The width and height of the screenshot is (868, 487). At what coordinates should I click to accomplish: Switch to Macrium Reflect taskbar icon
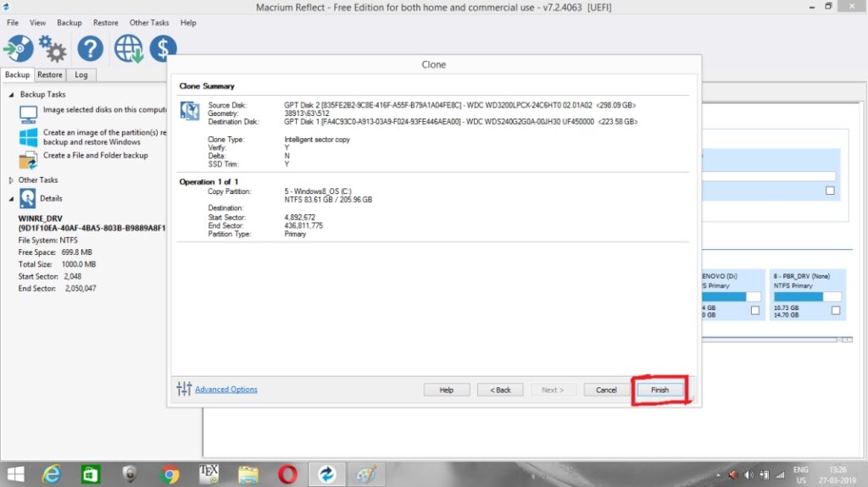coord(326,474)
